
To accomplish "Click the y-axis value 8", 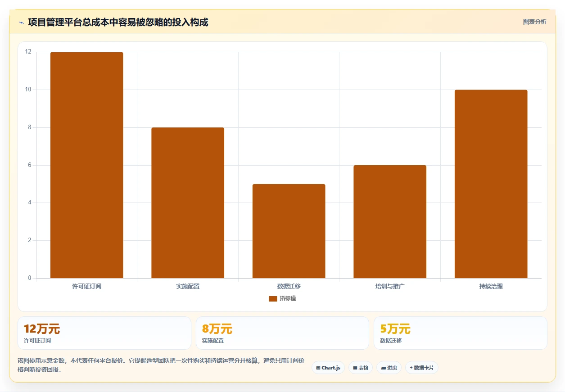I will coord(30,127).
